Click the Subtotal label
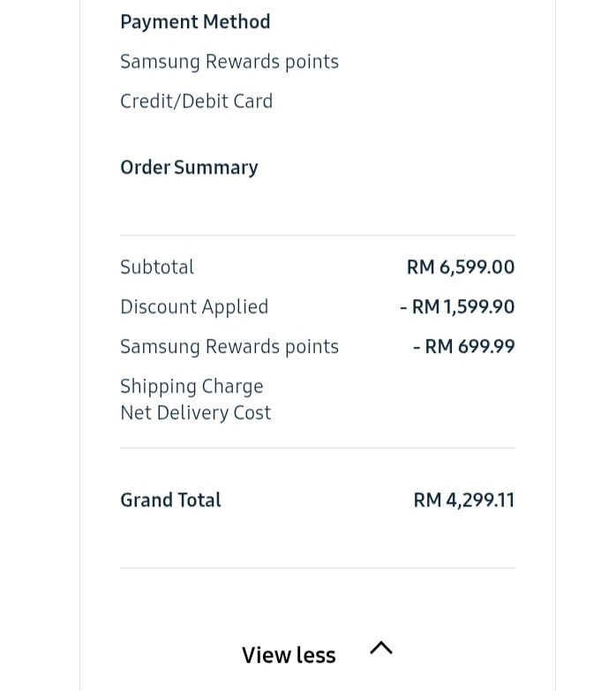Viewport: 616px width, 691px height. click(157, 267)
